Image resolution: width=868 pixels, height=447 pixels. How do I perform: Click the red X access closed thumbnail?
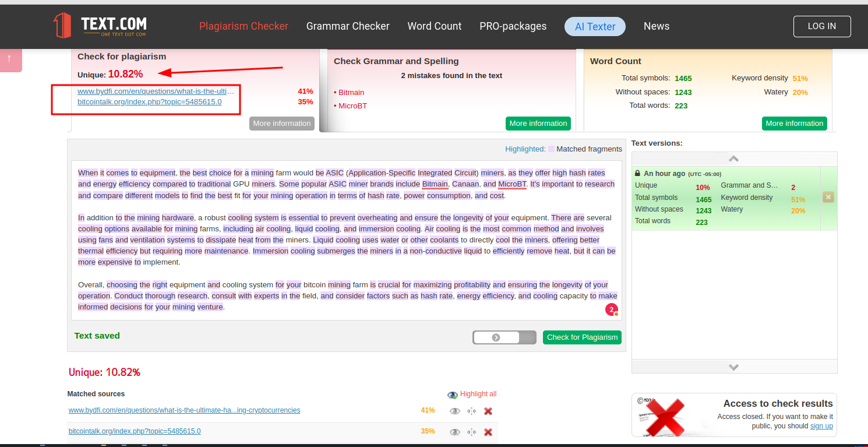coord(665,417)
